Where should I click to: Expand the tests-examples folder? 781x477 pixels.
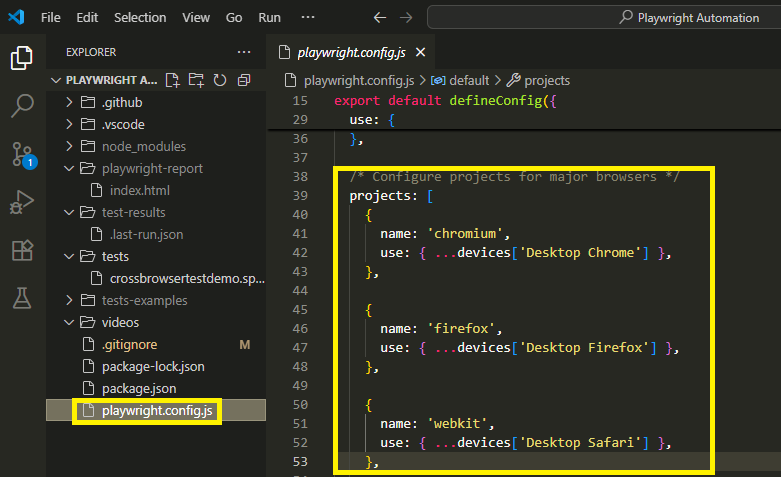(x=69, y=300)
